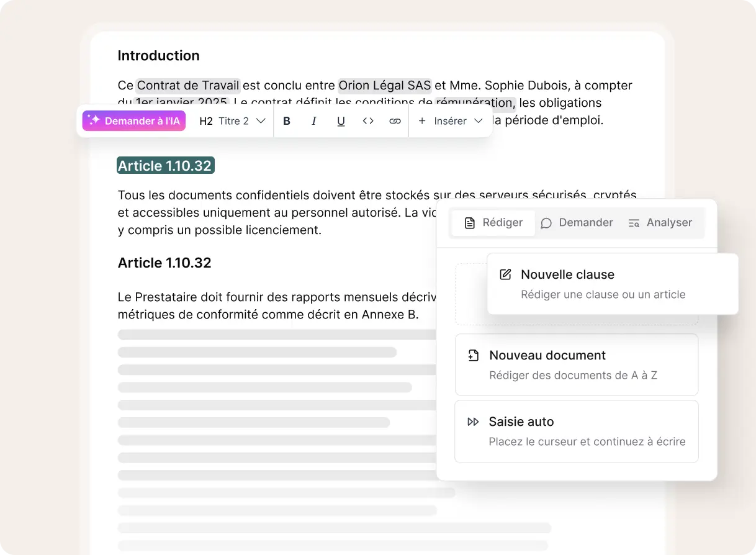The image size is (756, 555).
Task: Toggle bold formatting
Action: point(287,121)
